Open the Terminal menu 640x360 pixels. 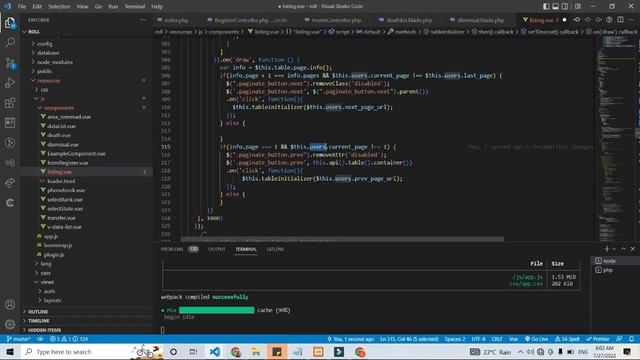click(135, 7)
